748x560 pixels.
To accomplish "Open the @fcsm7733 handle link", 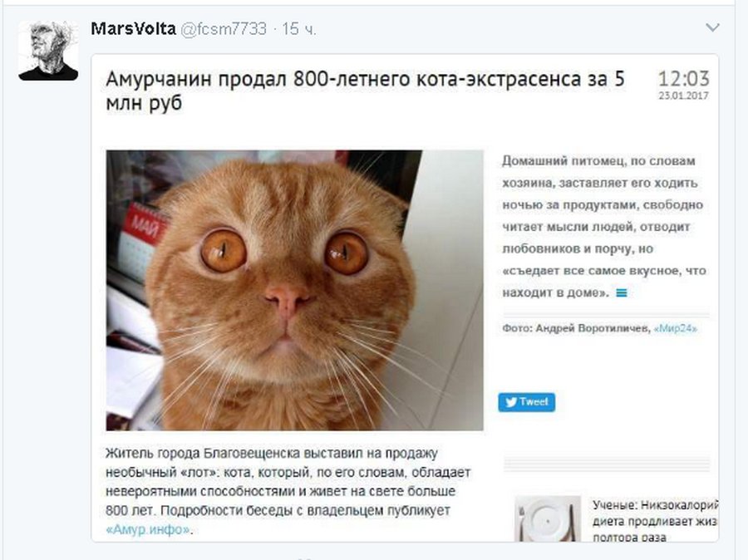I will (224, 28).
